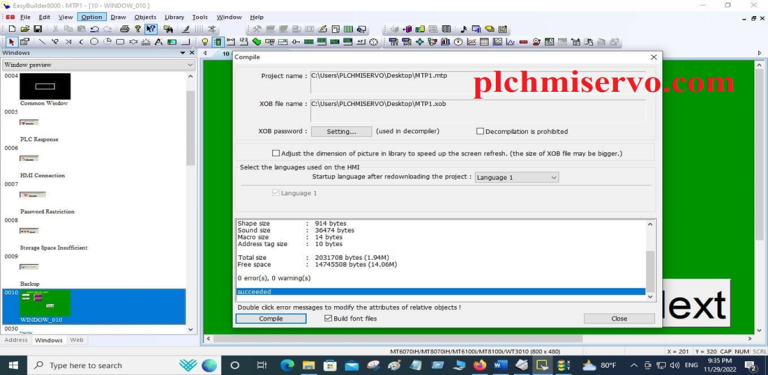Click the Print toolbar icon
This screenshot has width=768, height=375.
[125, 29]
